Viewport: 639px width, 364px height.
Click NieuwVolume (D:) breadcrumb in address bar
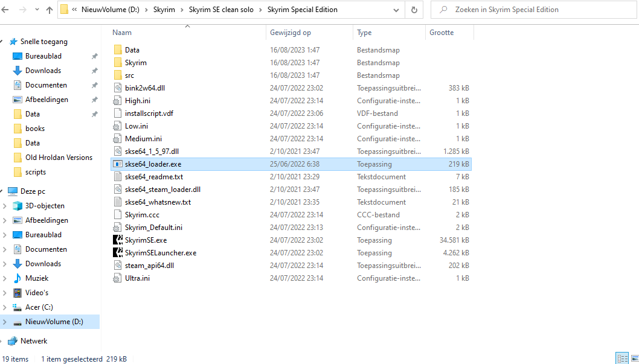[x=110, y=10]
